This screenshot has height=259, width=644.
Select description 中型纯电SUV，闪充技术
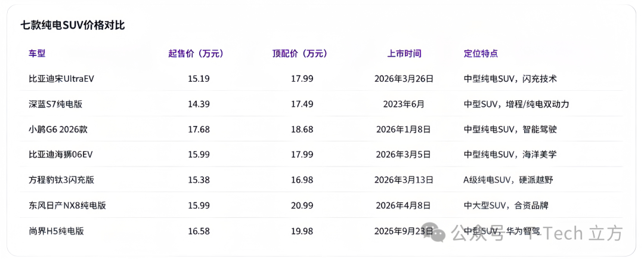coord(510,79)
